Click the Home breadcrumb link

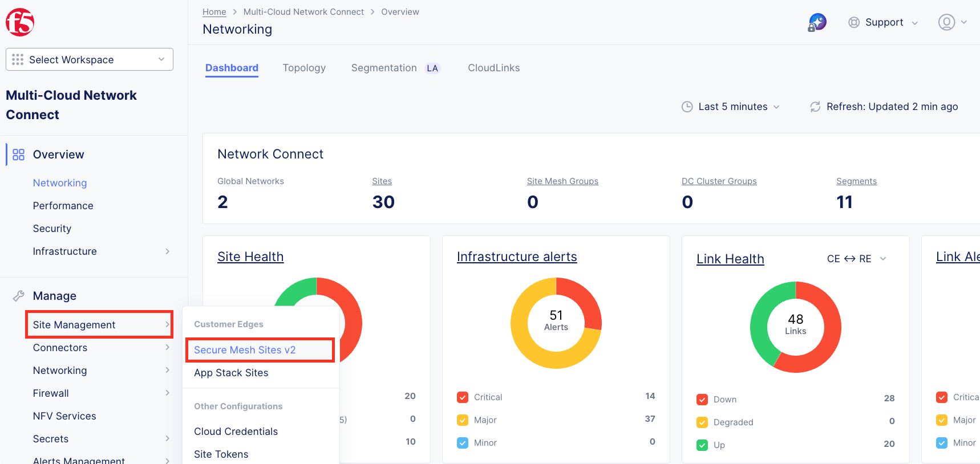(214, 12)
